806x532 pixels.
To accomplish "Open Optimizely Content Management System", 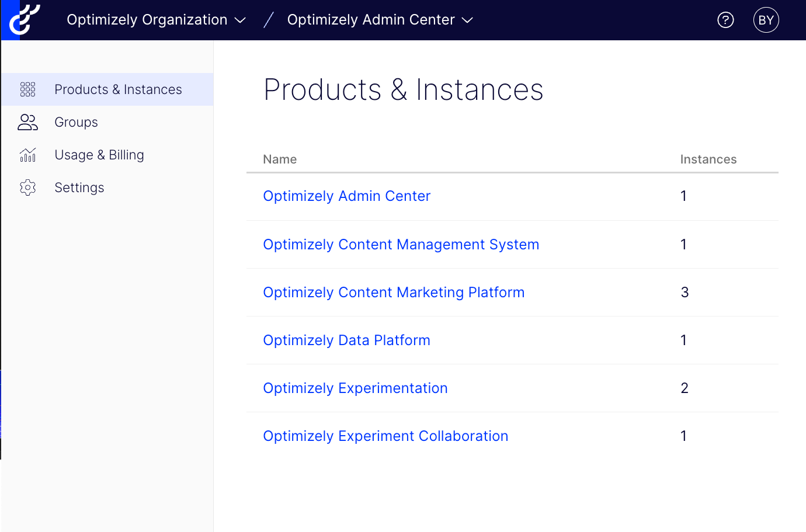I will click(401, 245).
